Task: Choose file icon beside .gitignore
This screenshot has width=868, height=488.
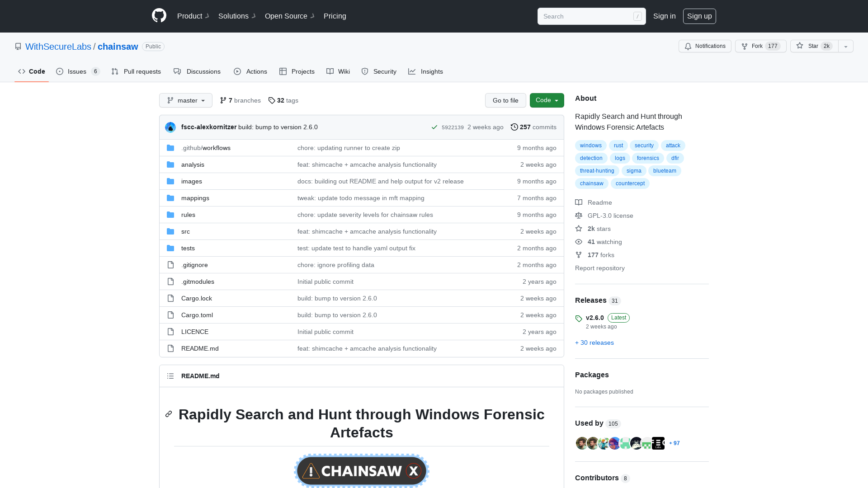Action: pos(170,265)
